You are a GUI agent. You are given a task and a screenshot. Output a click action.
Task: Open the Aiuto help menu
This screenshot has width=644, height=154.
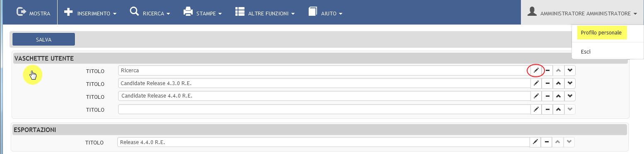(325, 12)
